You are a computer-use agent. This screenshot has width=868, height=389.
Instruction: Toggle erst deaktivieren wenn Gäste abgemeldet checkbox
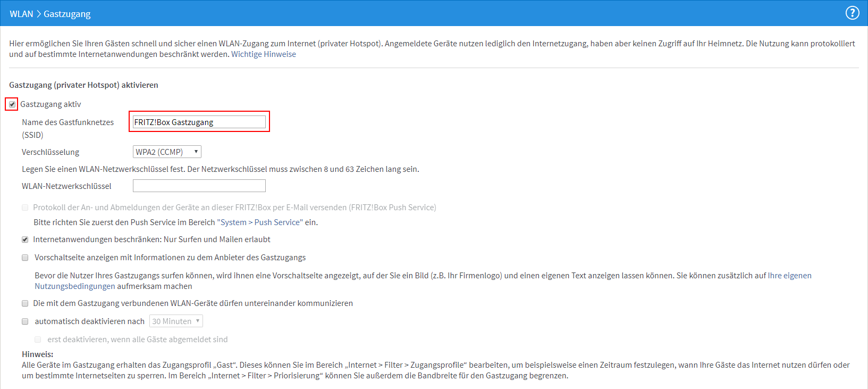coord(38,340)
